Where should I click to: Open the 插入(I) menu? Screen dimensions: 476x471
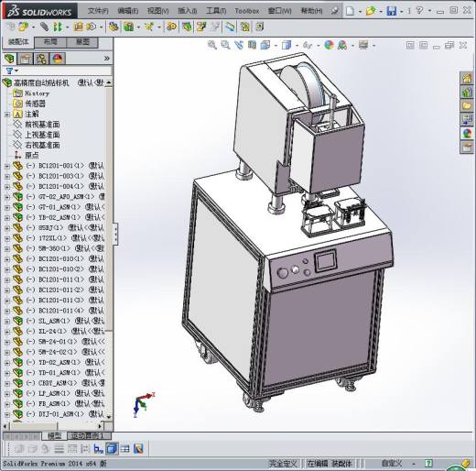click(188, 11)
